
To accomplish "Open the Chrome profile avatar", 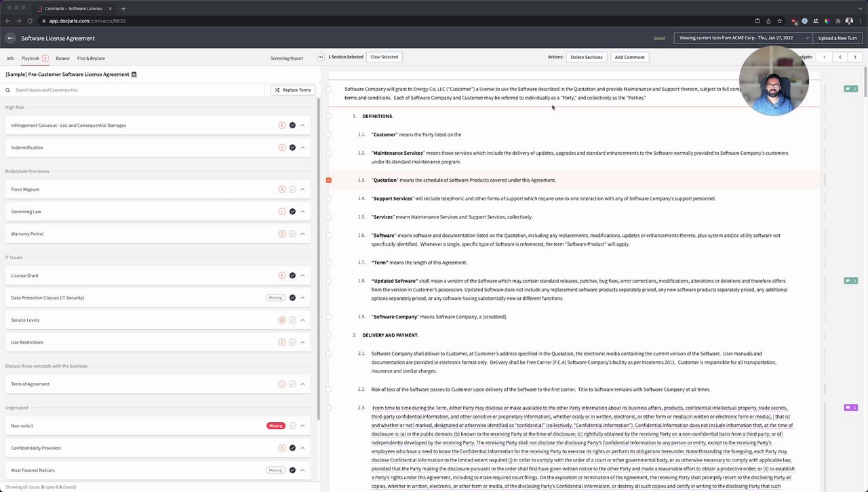I will pyautogui.click(x=849, y=21).
